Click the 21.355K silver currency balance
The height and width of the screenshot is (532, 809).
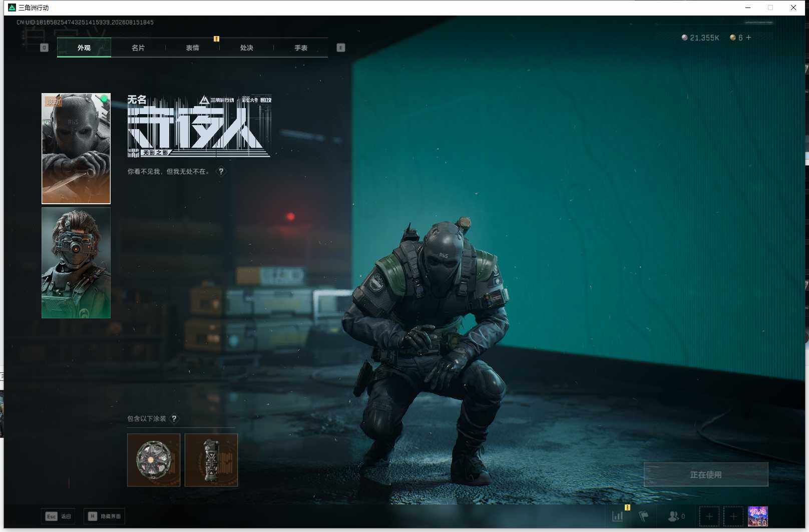point(700,38)
